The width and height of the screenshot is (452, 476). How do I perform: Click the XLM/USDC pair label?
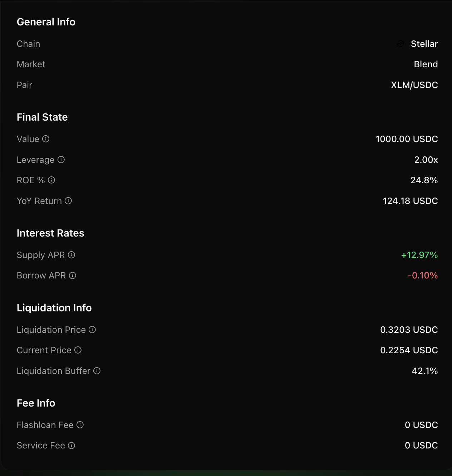coord(414,85)
